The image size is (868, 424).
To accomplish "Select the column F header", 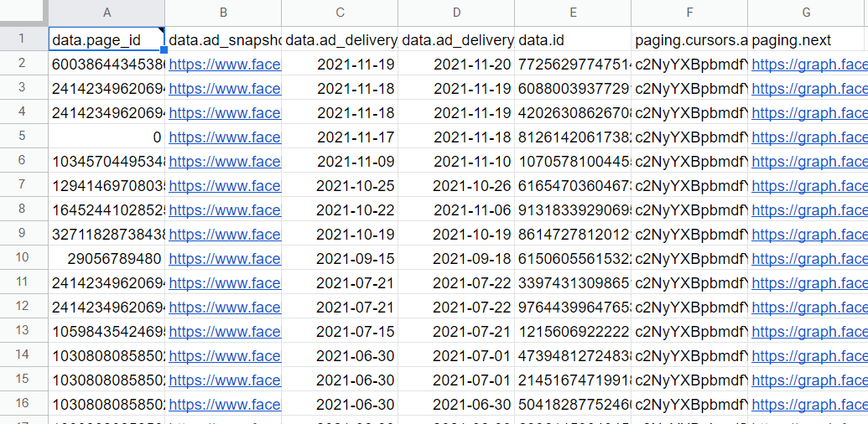I will [689, 13].
